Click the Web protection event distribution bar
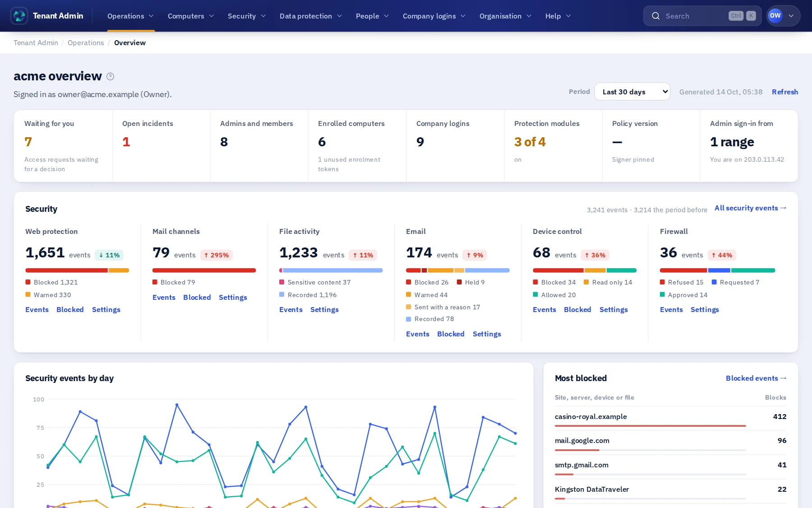812x508 pixels. [x=77, y=270]
